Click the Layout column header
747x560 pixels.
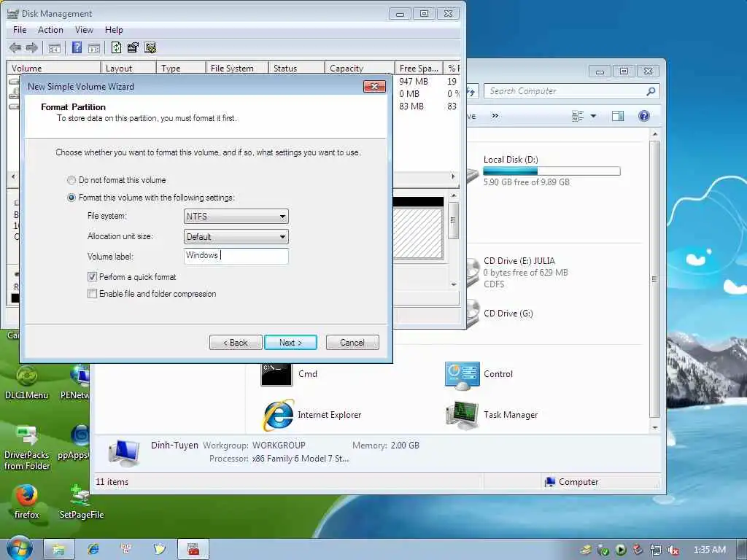pos(128,68)
